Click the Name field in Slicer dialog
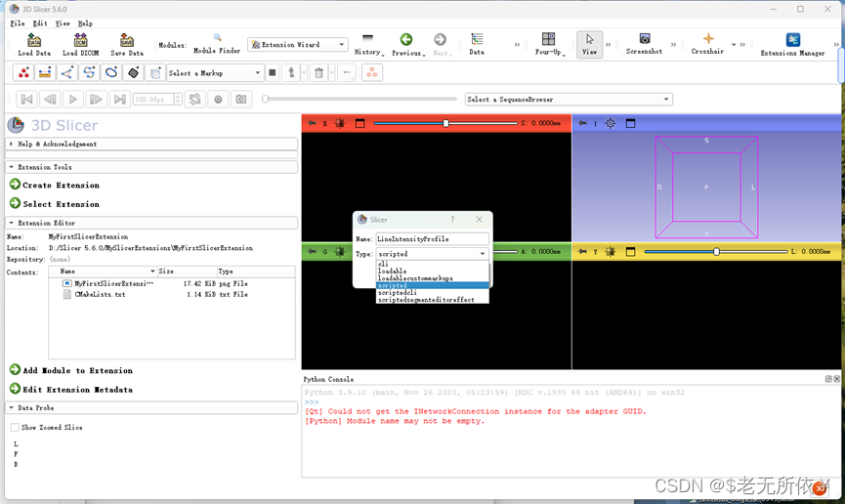 [x=432, y=238]
